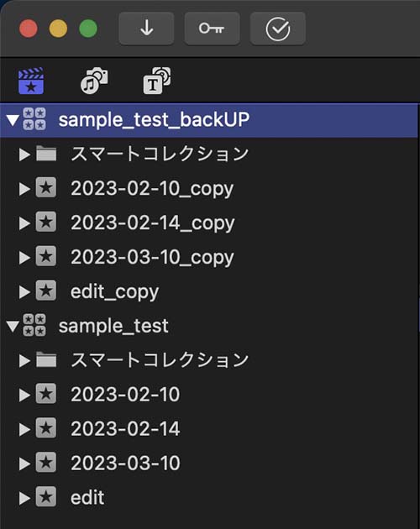The image size is (420, 529).
Task: Expand the edit_copy event triangle
Action: point(24,292)
